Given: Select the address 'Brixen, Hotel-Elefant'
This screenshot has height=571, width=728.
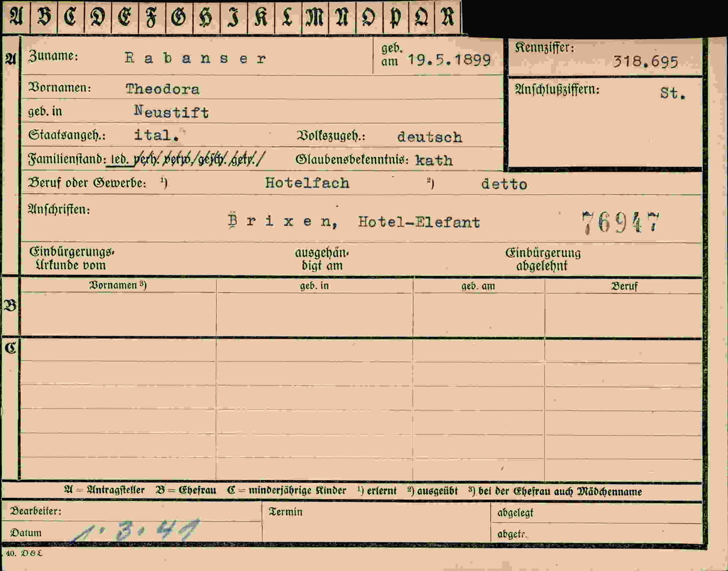Looking at the screenshot, I should tap(354, 222).
